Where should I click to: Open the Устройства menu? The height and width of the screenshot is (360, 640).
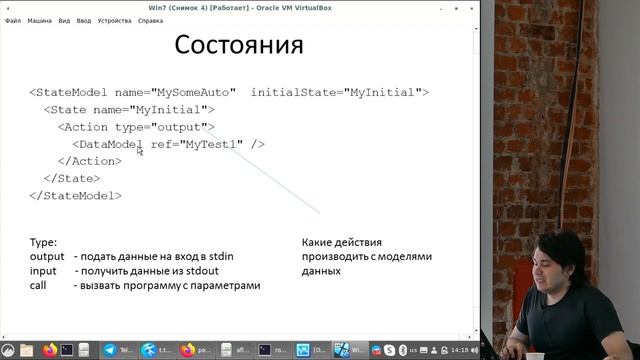coord(114,21)
